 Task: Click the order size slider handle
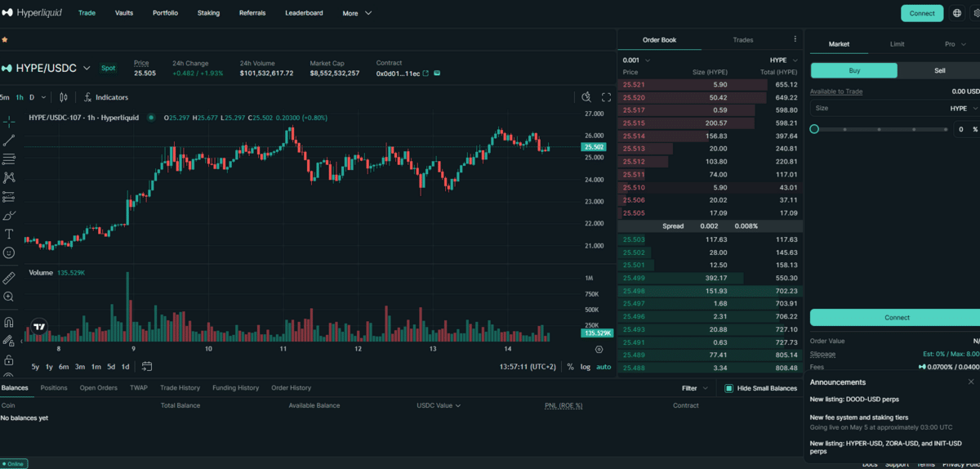814,129
